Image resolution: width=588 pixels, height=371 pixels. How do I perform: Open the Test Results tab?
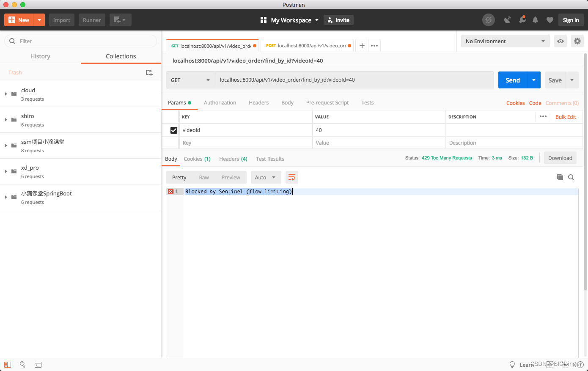point(270,159)
